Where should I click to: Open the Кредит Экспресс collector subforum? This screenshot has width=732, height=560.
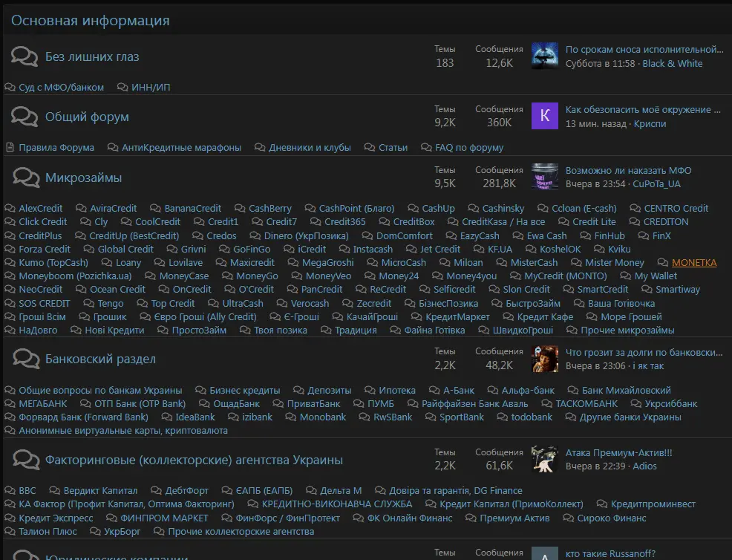[x=56, y=518]
